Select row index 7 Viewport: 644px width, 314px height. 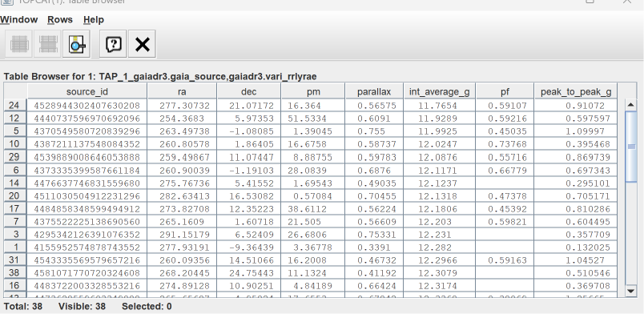tap(14, 222)
